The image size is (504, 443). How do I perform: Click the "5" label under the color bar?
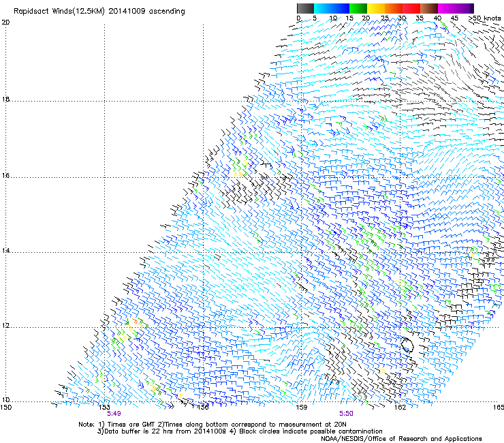(x=315, y=18)
